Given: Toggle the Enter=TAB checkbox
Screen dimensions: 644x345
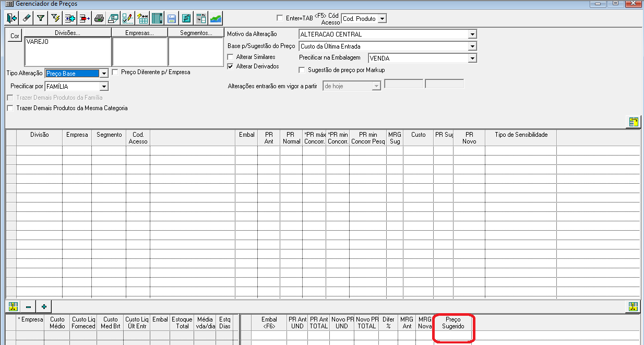Looking at the screenshot, I should pyautogui.click(x=280, y=18).
